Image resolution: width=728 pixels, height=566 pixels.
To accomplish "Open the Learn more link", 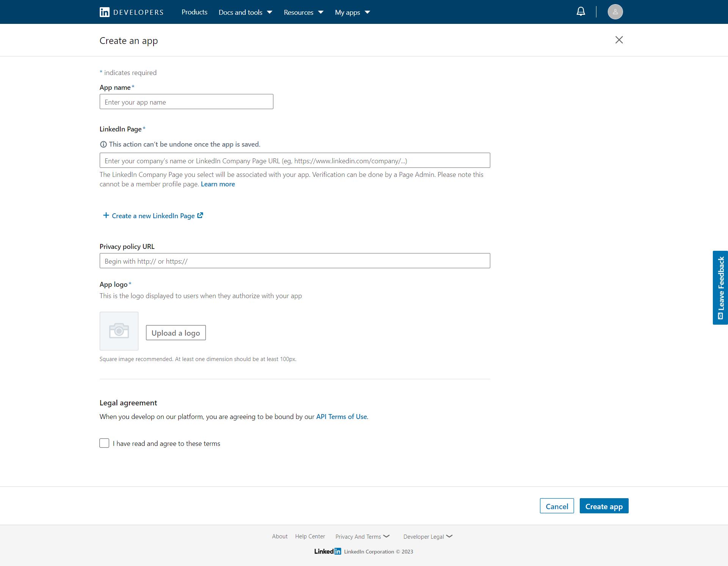I will (218, 184).
